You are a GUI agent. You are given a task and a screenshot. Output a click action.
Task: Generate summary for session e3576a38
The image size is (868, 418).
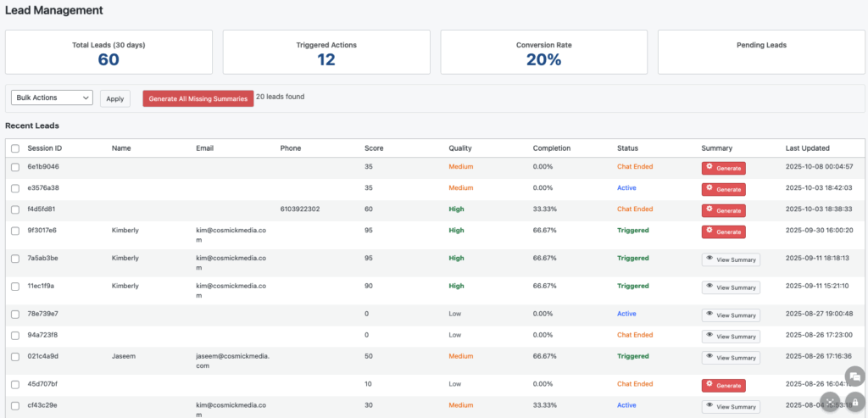click(x=724, y=189)
